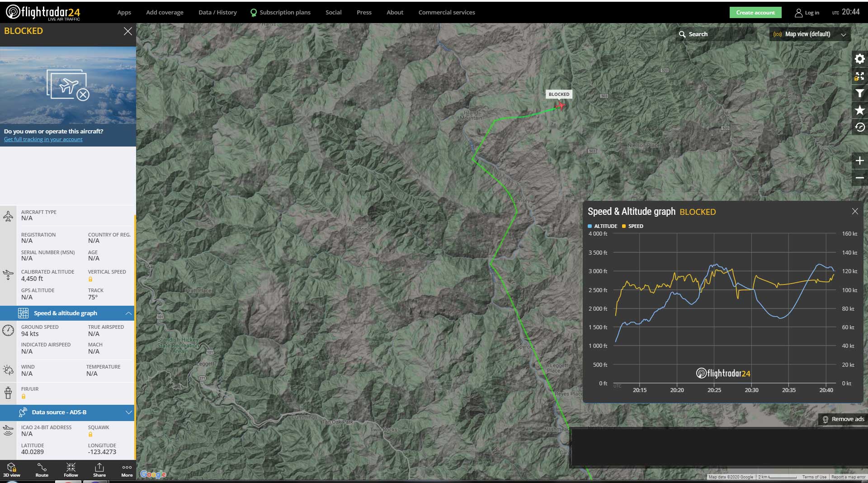Click the search magnifier icon
Image resolution: width=868 pixels, height=483 pixels.
point(682,34)
